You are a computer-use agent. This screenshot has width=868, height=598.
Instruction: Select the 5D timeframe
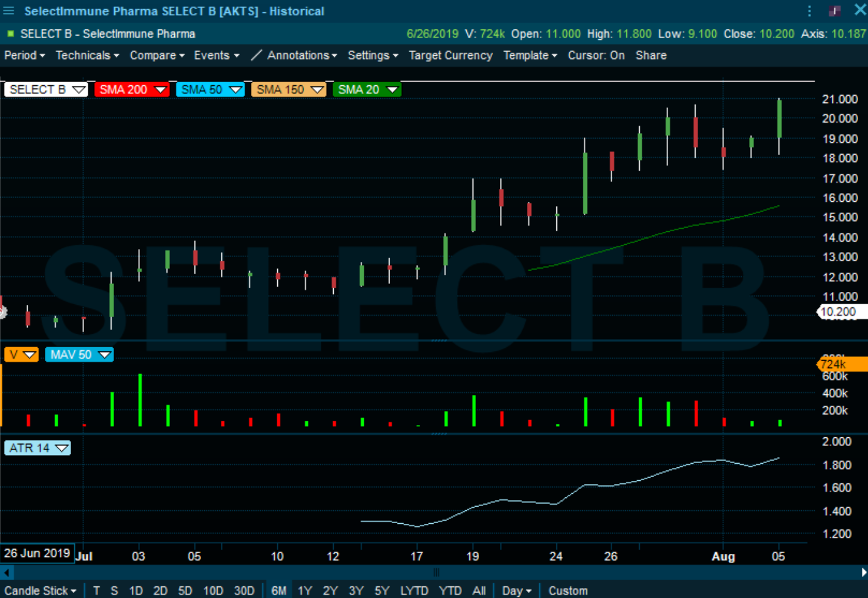185,591
